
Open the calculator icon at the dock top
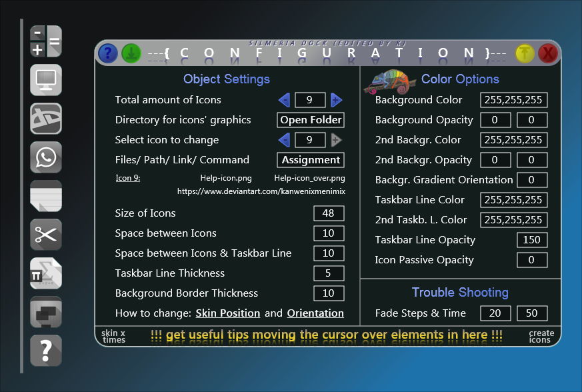click(x=45, y=41)
